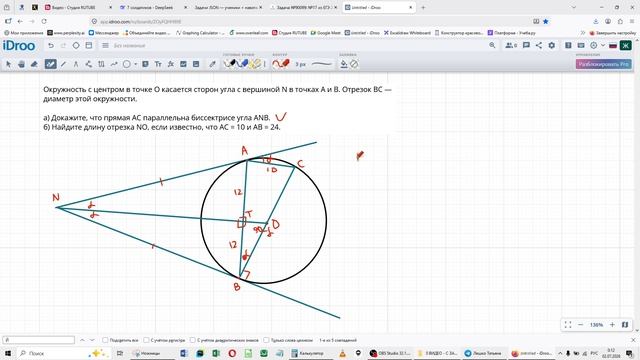The width and height of the screenshot is (640, 360).
Task: Select the Text tool
Action: pos(158,64)
